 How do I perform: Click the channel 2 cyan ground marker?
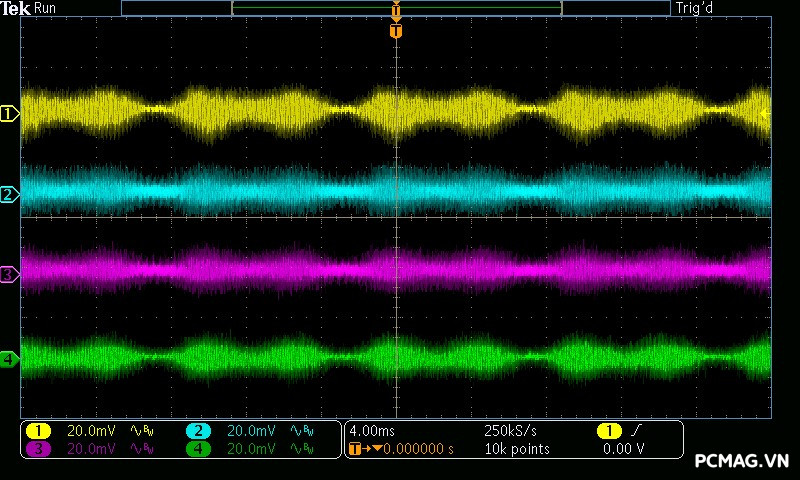[x=9, y=194]
